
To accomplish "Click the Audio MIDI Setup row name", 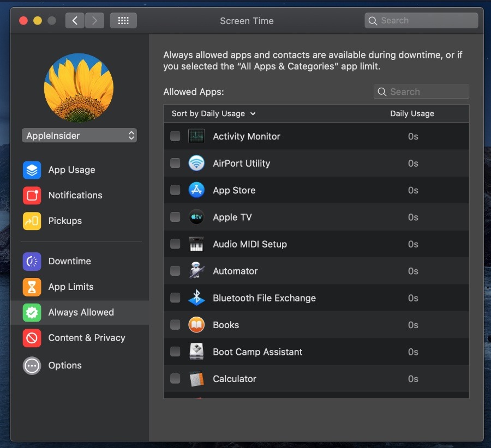I will pyautogui.click(x=250, y=244).
